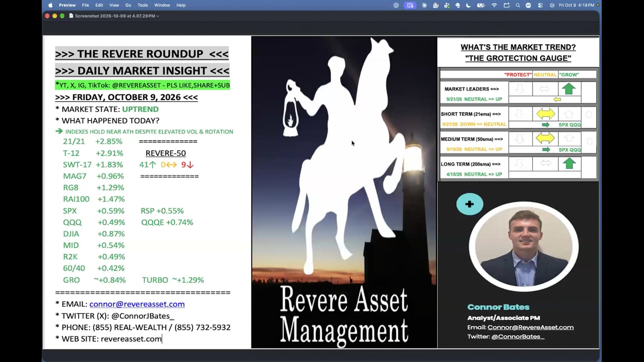Click the green up arrow for Market Leaders
Viewport: 644px width, 362px height.
(x=569, y=89)
